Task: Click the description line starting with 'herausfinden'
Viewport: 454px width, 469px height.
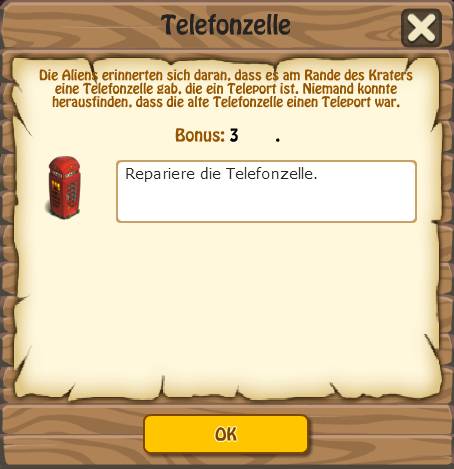Action: [x=226, y=102]
